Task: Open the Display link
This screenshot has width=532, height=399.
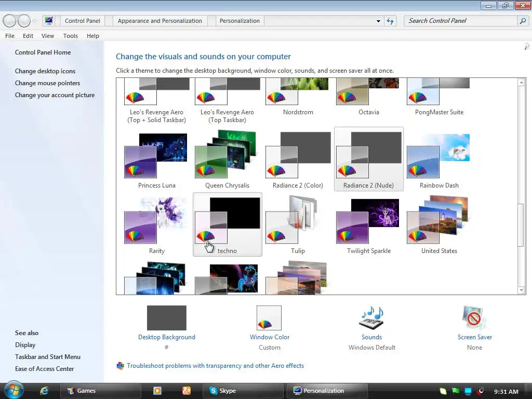Action: [x=25, y=345]
